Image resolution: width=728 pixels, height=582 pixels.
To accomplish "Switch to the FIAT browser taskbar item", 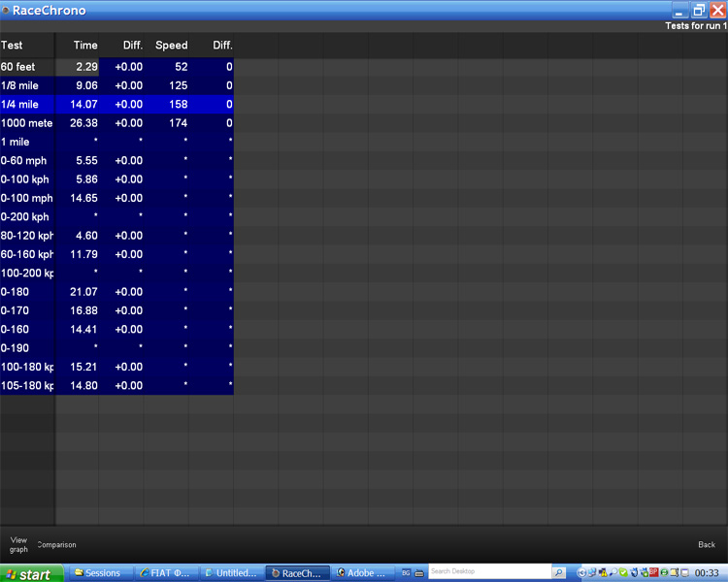I will (167, 573).
